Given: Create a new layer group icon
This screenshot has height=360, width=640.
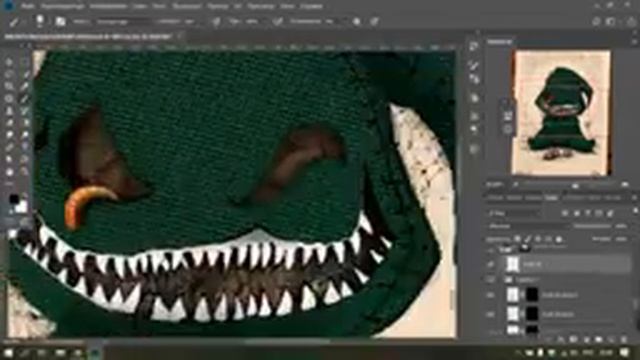Looking at the screenshot, I should (598, 340).
